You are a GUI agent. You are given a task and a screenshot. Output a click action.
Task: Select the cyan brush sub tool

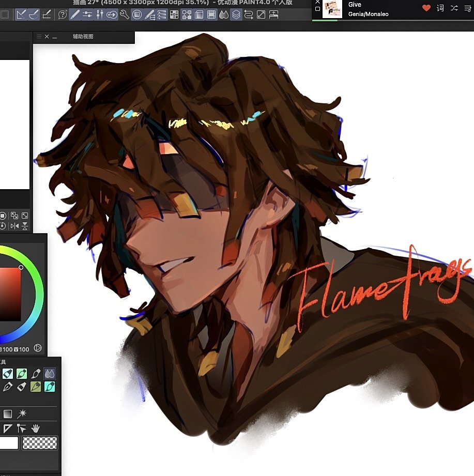[x=50, y=387]
